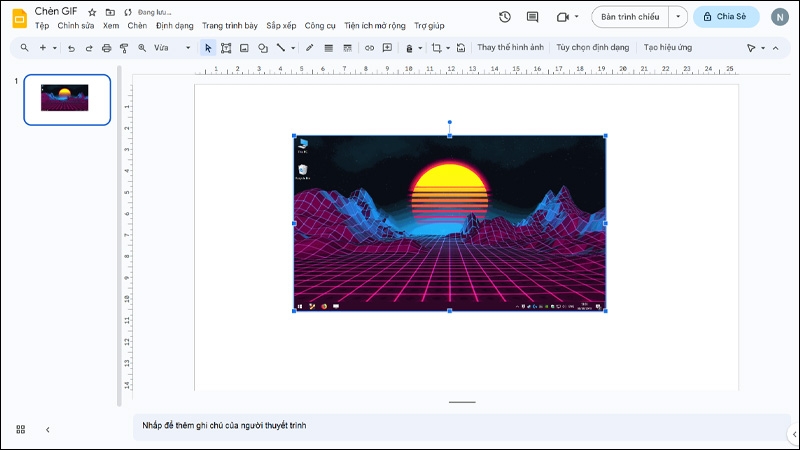Open border dash style options
The height and width of the screenshot is (450, 800).
[347, 48]
